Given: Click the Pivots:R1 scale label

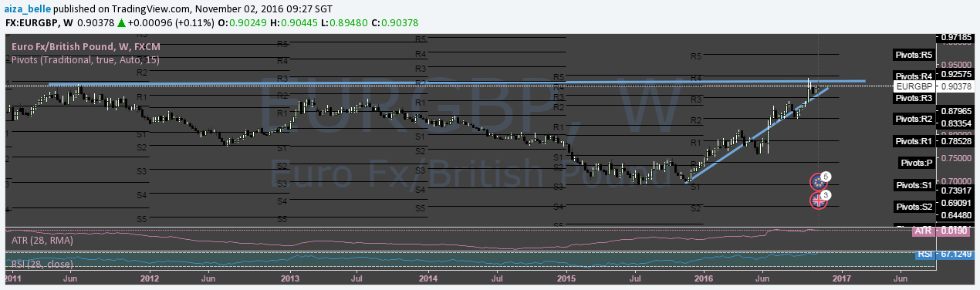Looking at the screenshot, I should point(913,142).
